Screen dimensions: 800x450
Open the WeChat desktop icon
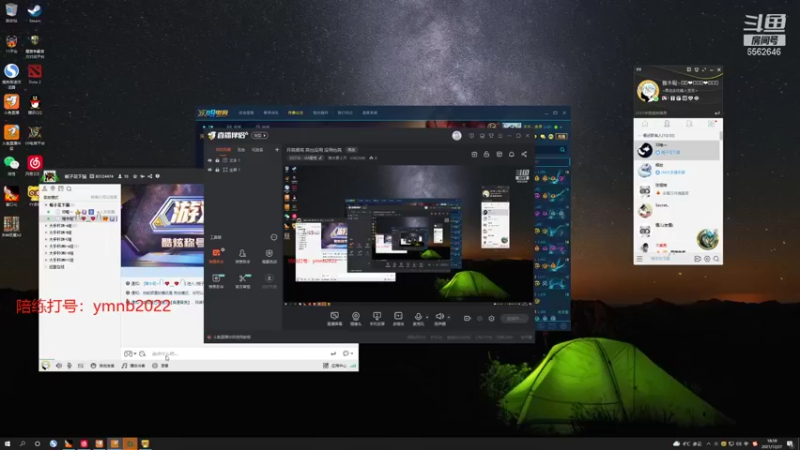point(11,165)
